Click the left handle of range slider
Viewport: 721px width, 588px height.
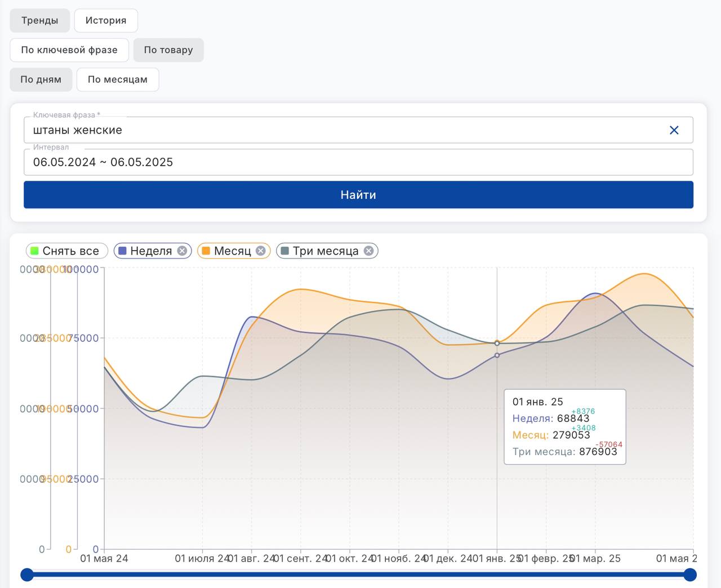tap(27, 574)
